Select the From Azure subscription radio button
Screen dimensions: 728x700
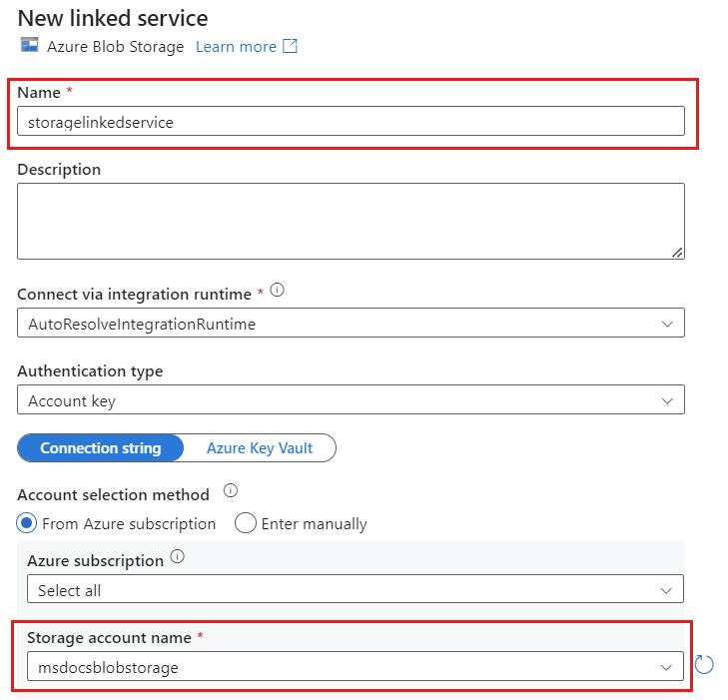(27, 523)
